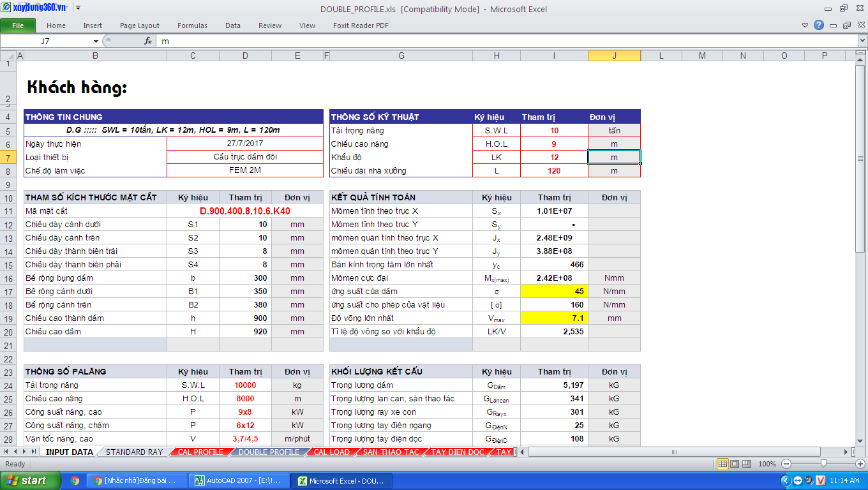The height and width of the screenshot is (490, 868).
Task: Click the Zoom In plus button
Action: pos(860,464)
